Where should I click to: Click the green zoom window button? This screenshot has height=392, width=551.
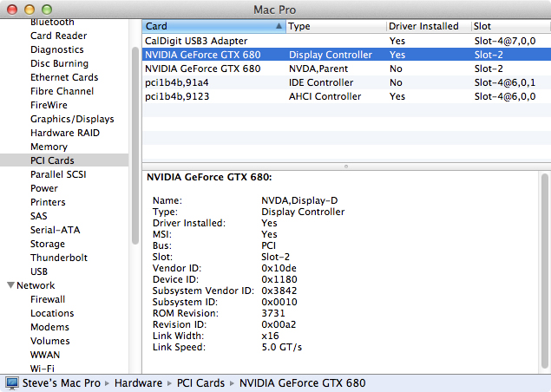pos(47,10)
